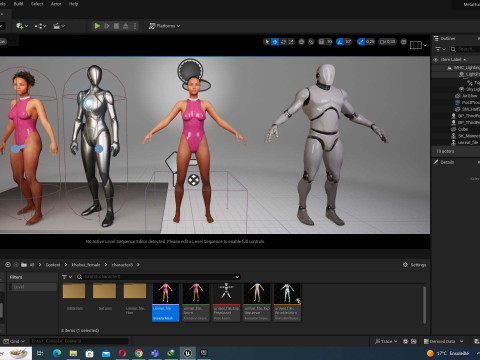
Task: Open the saved searches chevron in the asset search bar
Action: [x=237, y=277]
